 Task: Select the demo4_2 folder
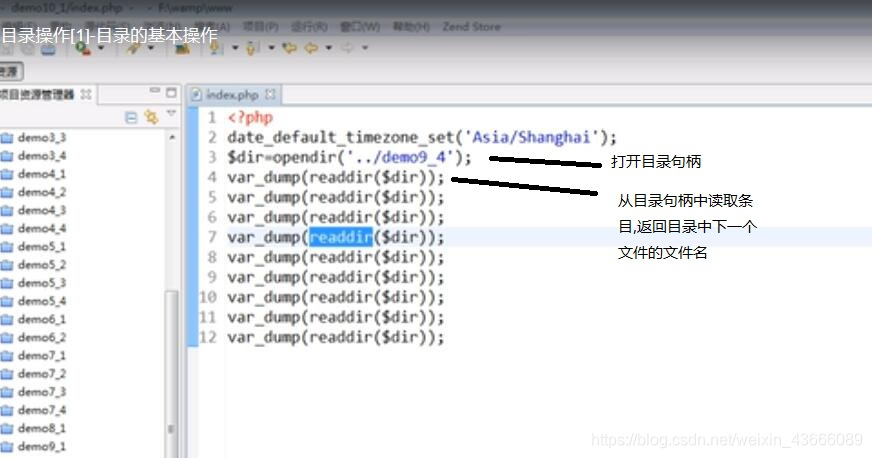tap(34, 192)
